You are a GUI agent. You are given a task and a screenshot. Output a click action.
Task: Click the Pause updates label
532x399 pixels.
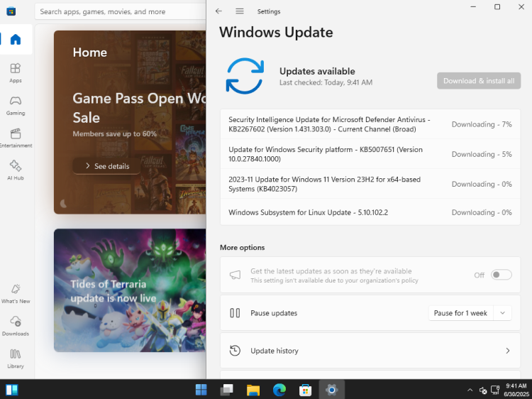click(x=274, y=313)
